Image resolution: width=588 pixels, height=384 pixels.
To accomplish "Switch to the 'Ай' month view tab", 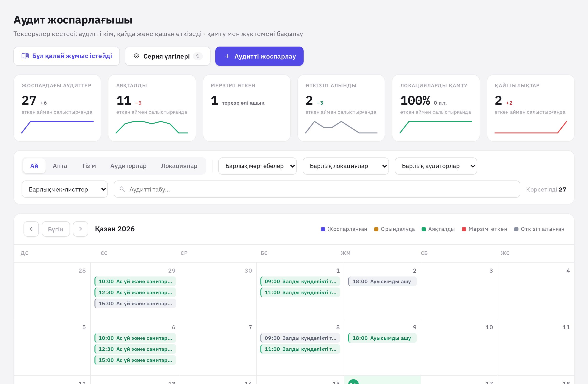I will 34,166.
